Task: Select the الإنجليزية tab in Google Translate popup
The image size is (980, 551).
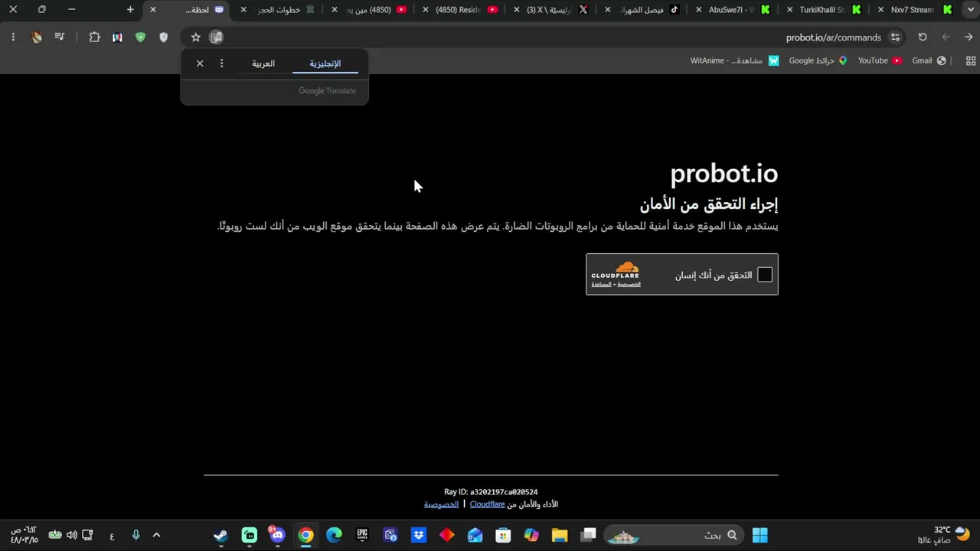Action: [x=325, y=64]
